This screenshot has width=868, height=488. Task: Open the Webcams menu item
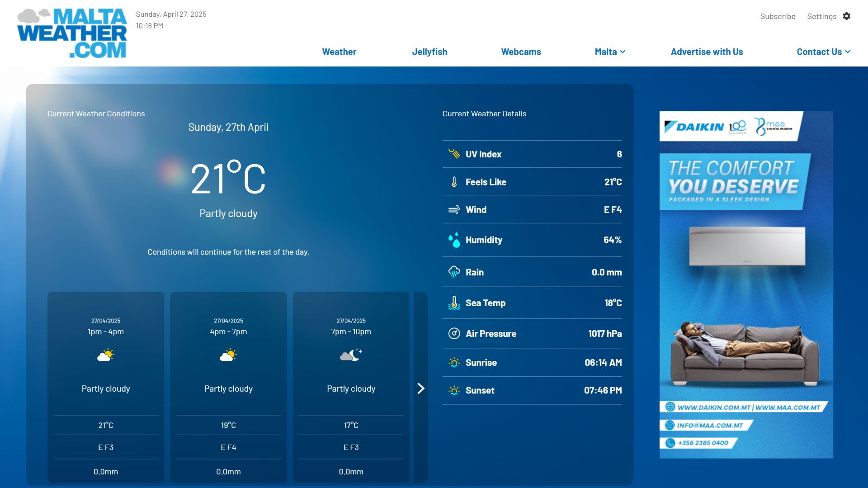(521, 52)
